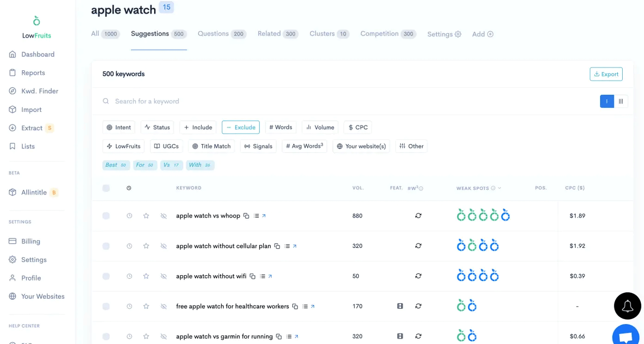Copy keyword apple watch without cellular plan
The height and width of the screenshot is (344, 644).
tap(277, 246)
